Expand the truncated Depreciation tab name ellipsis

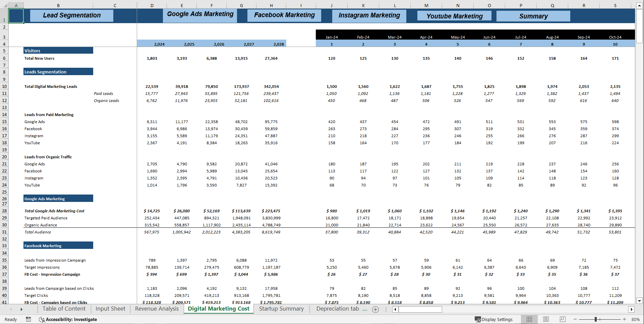click(x=365, y=309)
